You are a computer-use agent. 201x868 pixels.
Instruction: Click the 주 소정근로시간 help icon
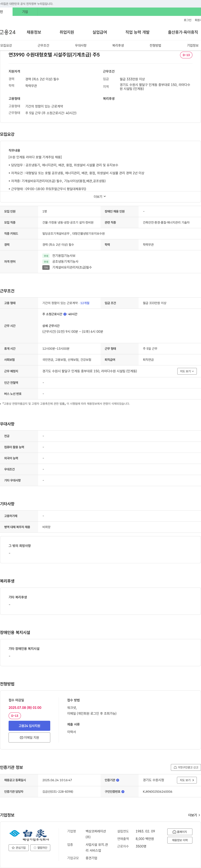(65, 314)
